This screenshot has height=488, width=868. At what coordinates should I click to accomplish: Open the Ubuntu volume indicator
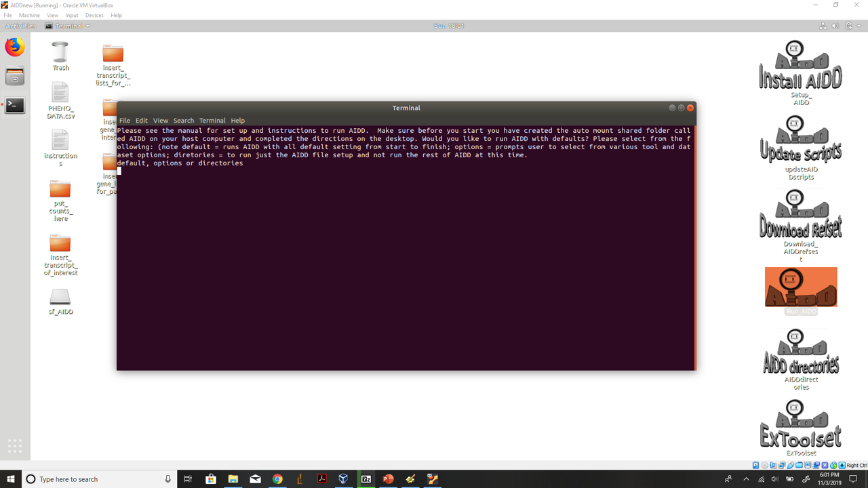point(835,26)
